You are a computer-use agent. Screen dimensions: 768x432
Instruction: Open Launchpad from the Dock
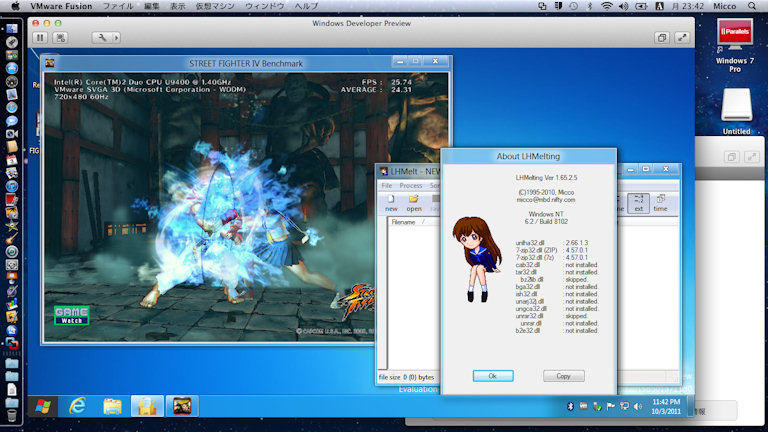pyautogui.click(x=12, y=43)
